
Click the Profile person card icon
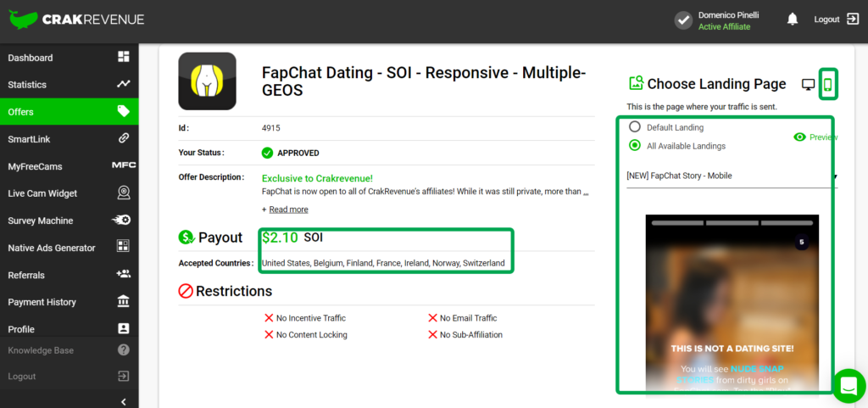tap(124, 328)
